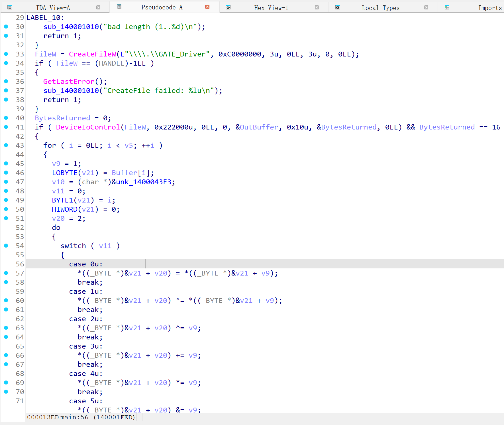Click the Hex View-1 tab icon

[228, 7]
